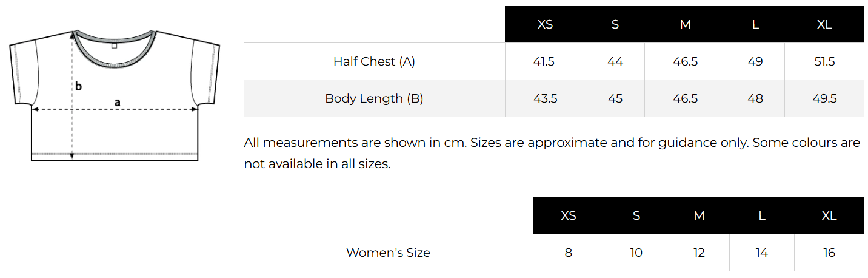Click the cropped t-shirt size diagram
The image size is (868, 278).
pos(115,95)
